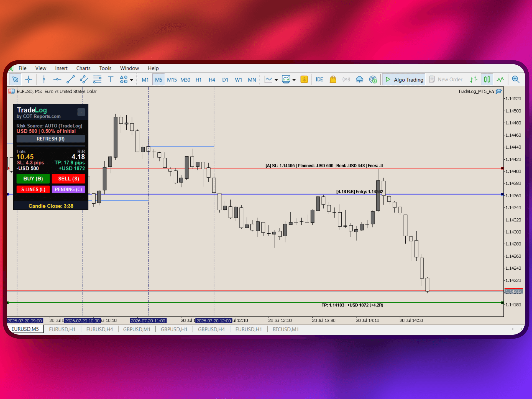
Task: Pick the vertical line drawing tool
Action: [x=44, y=80]
